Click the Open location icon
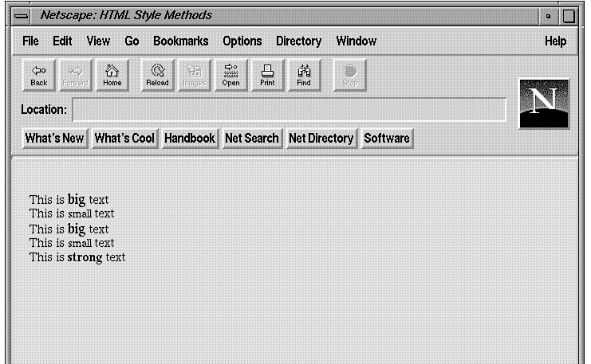 (230, 75)
